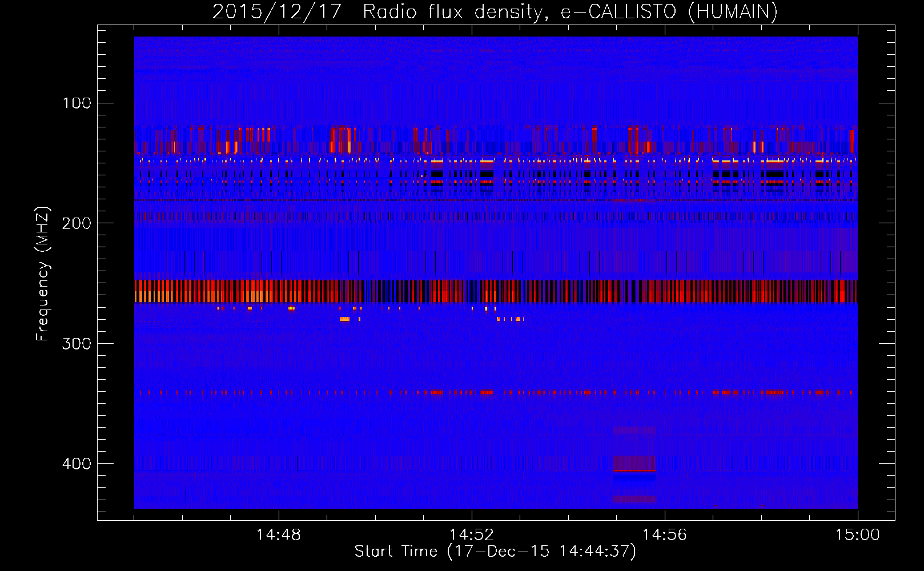
Task: Select the '300' frequency axis label
Action: tap(77, 343)
